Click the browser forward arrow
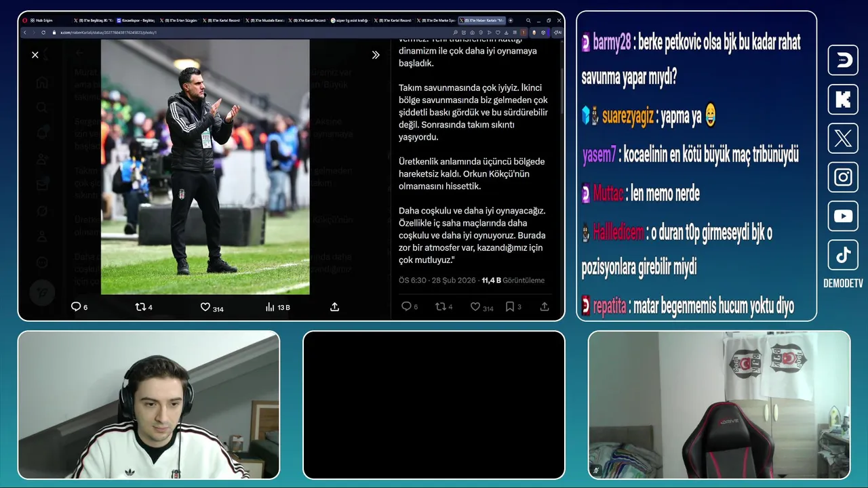The height and width of the screenshot is (488, 868). [x=34, y=32]
